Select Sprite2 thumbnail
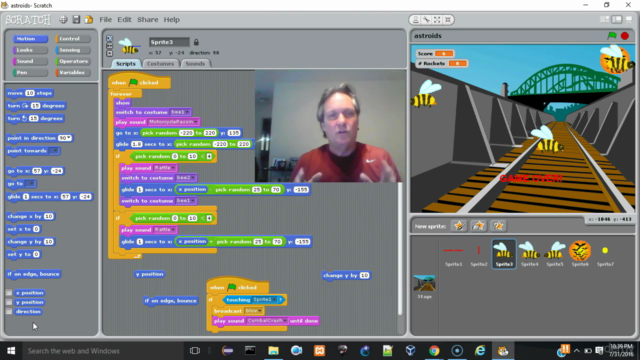This screenshot has width=640, height=360. coord(479,254)
